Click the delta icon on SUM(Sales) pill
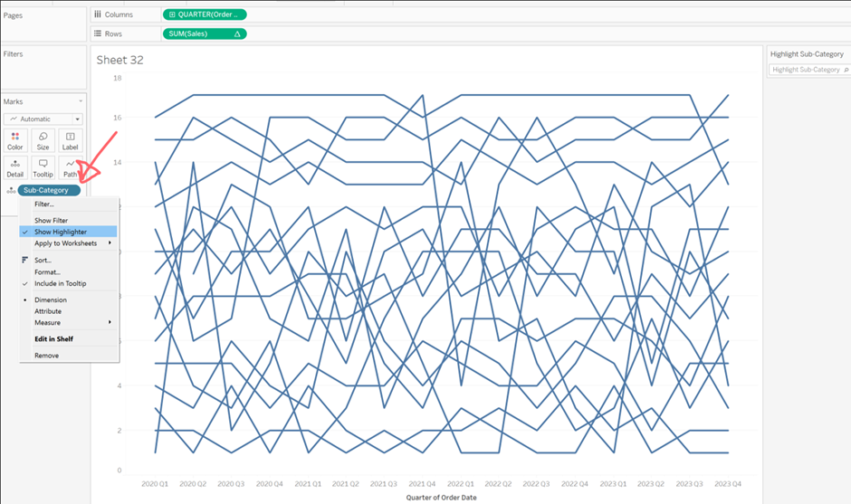851x504 pixels. coord(237,33)
